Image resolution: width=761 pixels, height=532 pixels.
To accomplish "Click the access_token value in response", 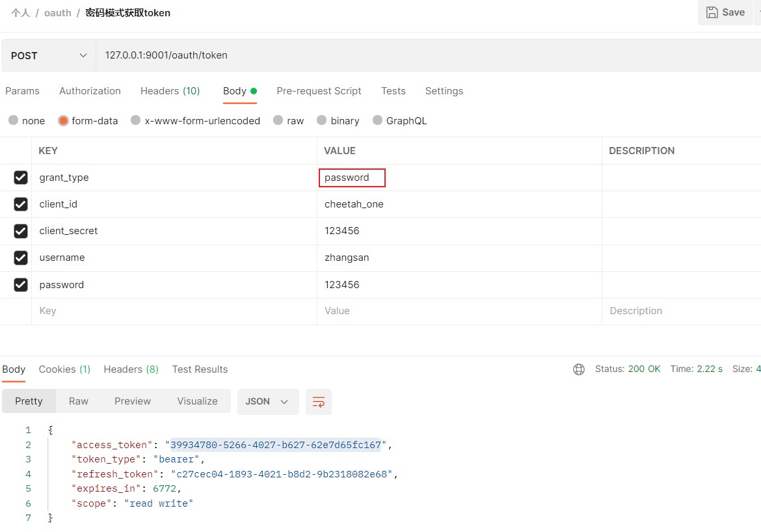I will [276, 445].
